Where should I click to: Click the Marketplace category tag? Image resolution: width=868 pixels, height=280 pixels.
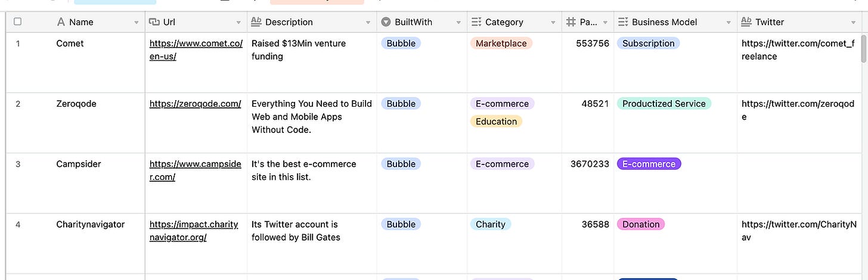pos(501,43)
